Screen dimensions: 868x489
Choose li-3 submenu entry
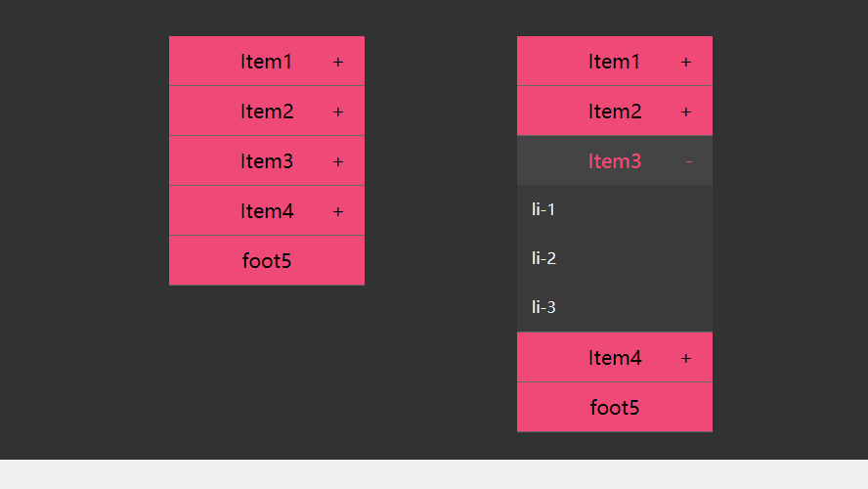pyautogui.click(x=615, y=307)
